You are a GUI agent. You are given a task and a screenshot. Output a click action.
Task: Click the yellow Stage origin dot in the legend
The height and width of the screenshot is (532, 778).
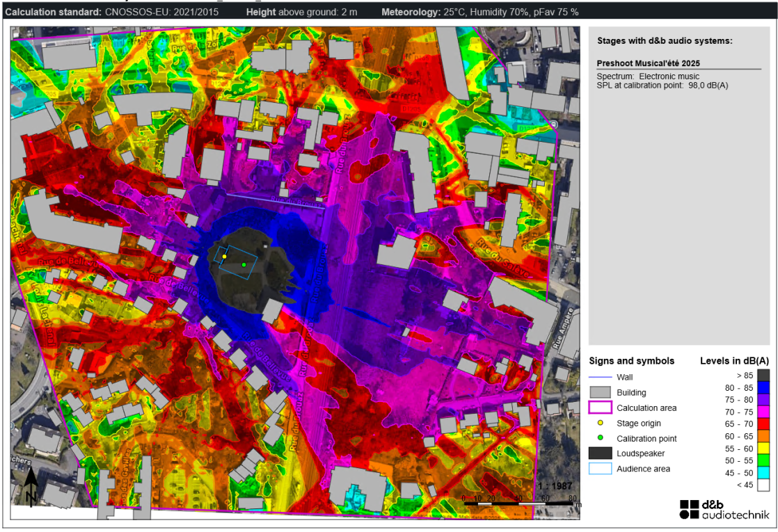click(600, 424)
